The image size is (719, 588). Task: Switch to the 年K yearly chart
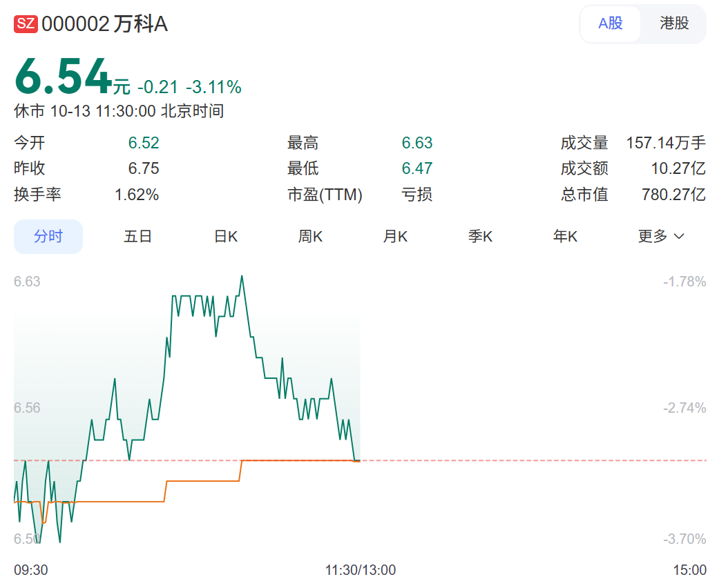tap(564, 236)
